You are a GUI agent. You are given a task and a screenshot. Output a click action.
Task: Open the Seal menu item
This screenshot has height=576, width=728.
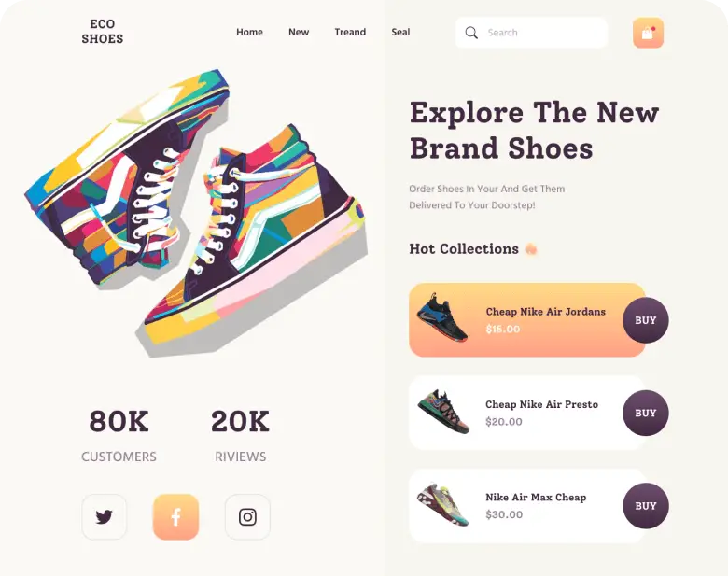400,32
